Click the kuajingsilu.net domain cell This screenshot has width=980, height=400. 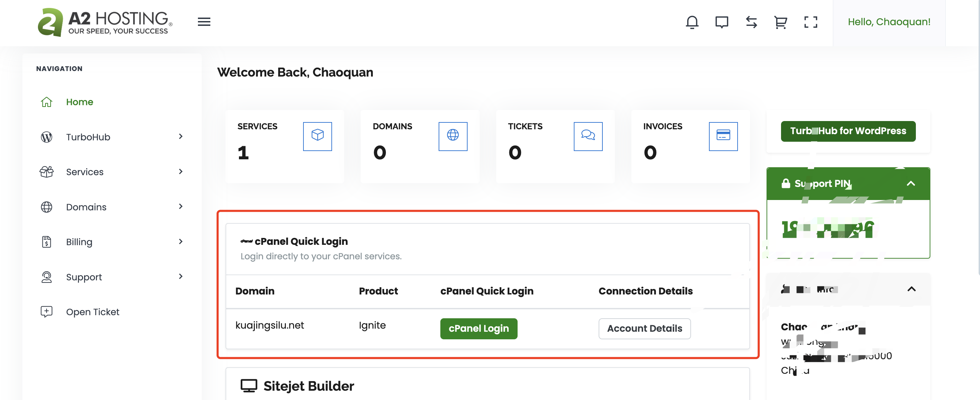pyautogui.click(x=270, y=325)
